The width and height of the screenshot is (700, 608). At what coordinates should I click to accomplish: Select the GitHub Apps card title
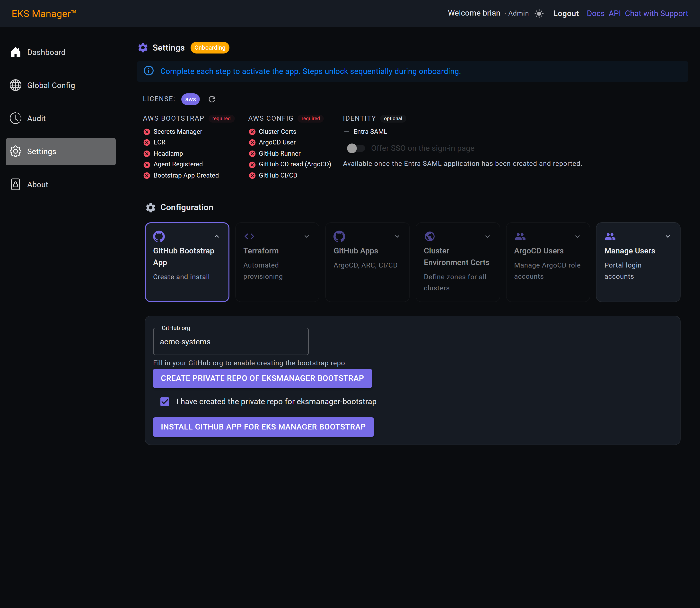(x=355, y=251)
